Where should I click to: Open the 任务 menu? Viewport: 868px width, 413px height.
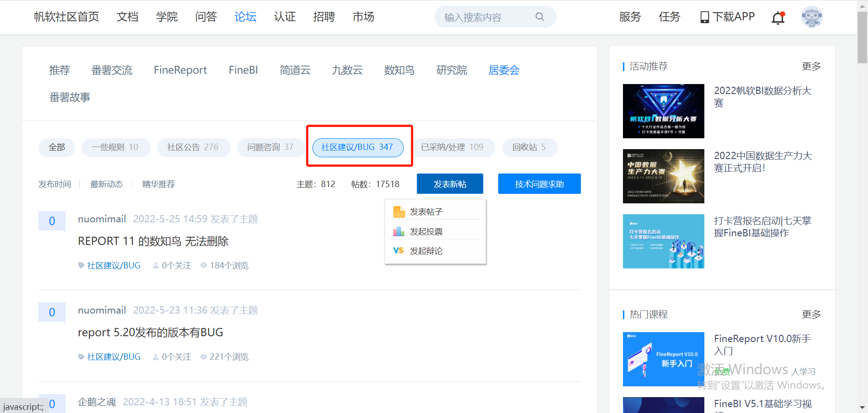(x=670, y=17)
